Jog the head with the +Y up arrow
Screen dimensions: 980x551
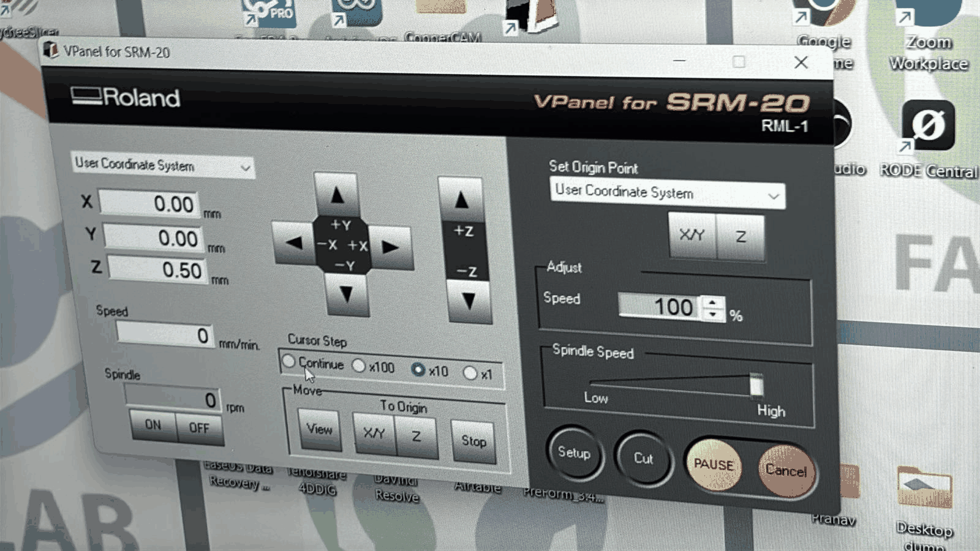tap(336, 195)
